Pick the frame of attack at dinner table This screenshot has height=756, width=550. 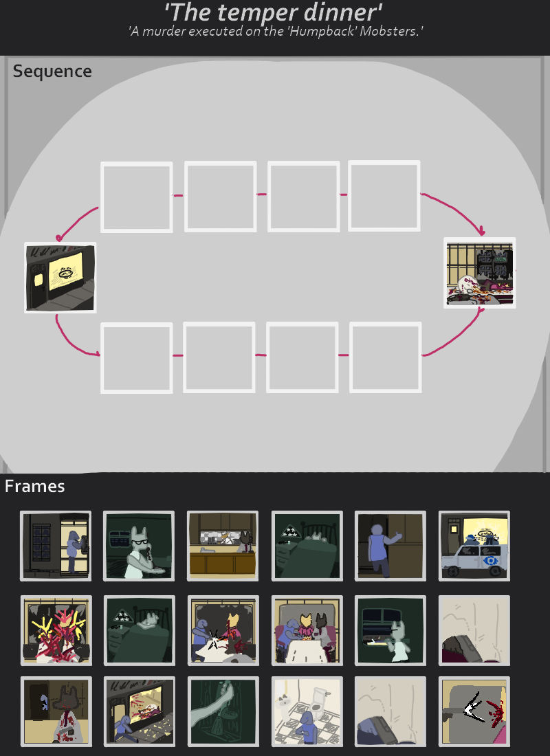point(223,630)
